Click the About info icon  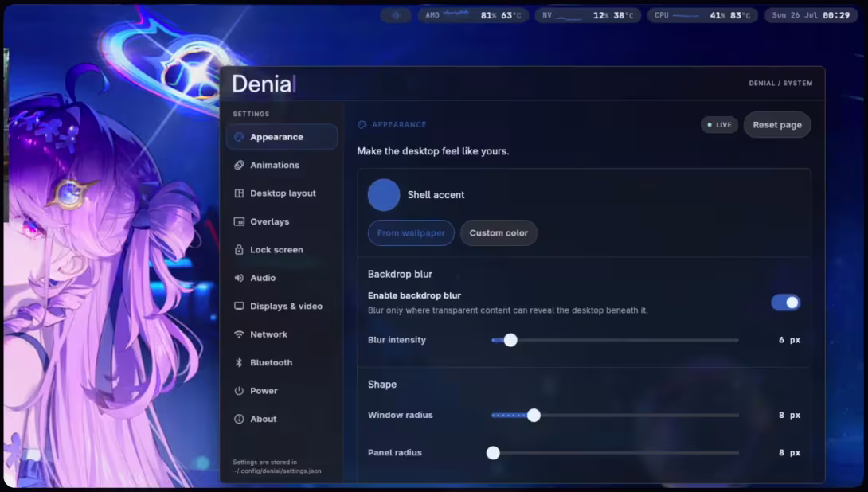coord(239,419)
